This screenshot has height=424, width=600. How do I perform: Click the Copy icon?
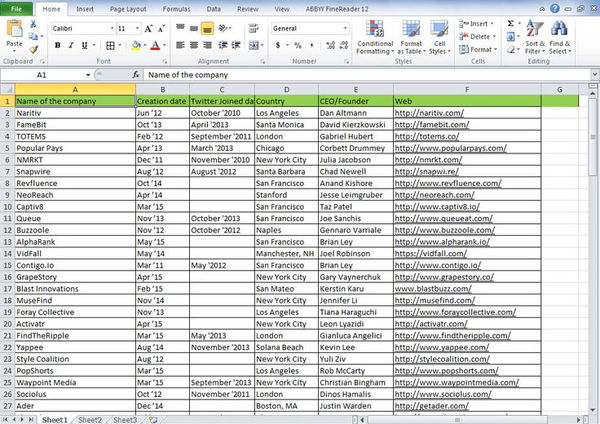tap(33, 36)
